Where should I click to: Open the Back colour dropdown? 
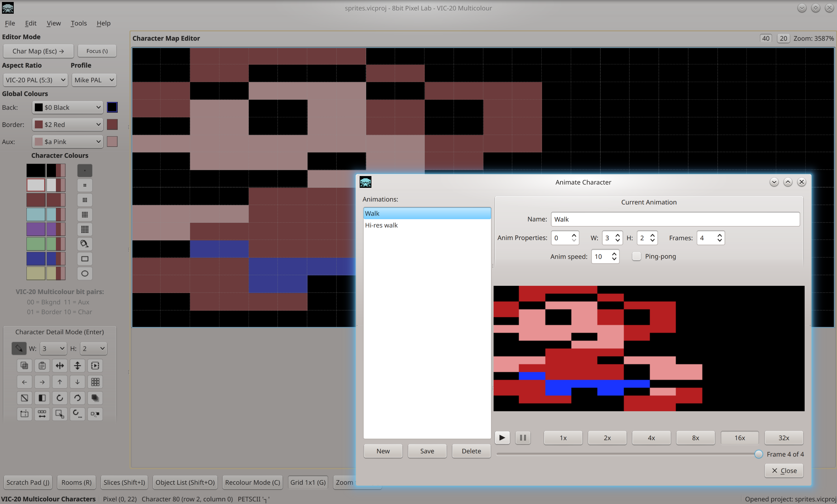click(x=68, y=107)
